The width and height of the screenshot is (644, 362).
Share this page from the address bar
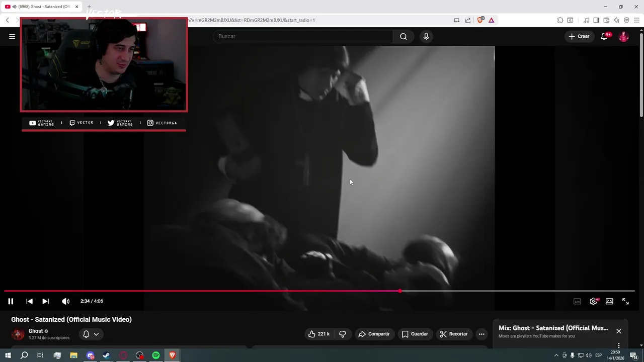[x=468, y=20]
